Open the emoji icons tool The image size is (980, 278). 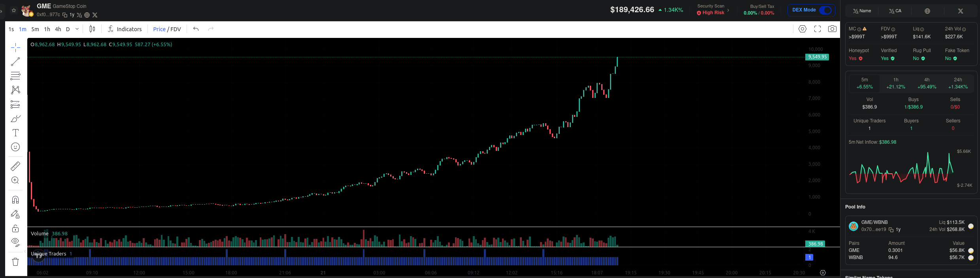pyautogui.click(x=15, y=147)
